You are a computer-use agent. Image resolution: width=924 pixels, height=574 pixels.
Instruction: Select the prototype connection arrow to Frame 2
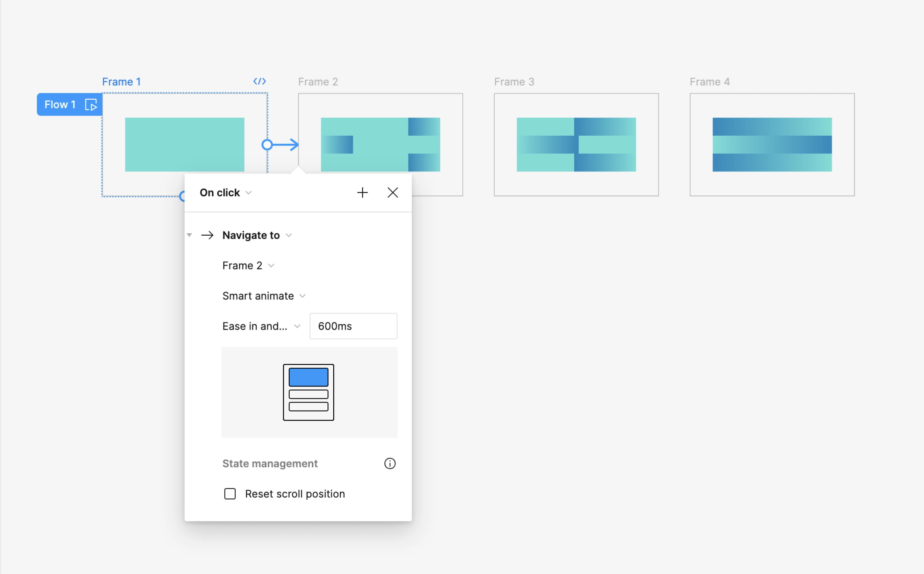[x=285, y=145]
